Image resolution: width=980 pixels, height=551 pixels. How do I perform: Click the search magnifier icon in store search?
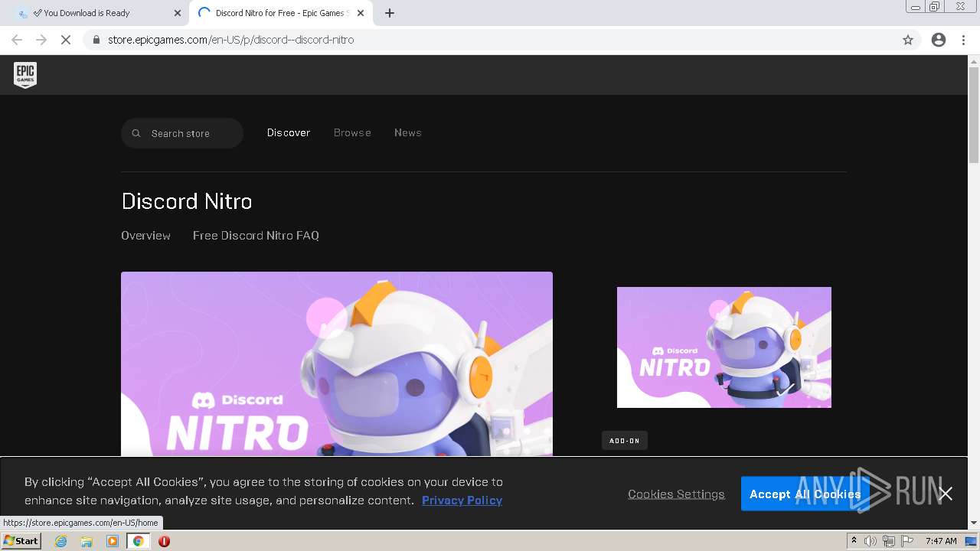pyautogui.click(x=136, y=133)
